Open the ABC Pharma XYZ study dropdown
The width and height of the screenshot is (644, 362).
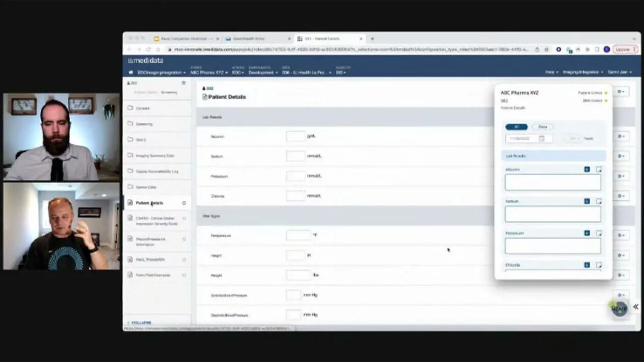tap(209, 72)
